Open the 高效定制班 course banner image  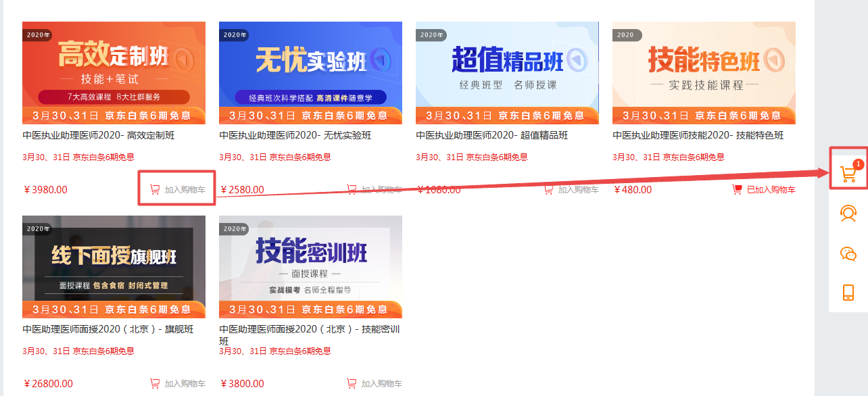click(x=114, y=73)
